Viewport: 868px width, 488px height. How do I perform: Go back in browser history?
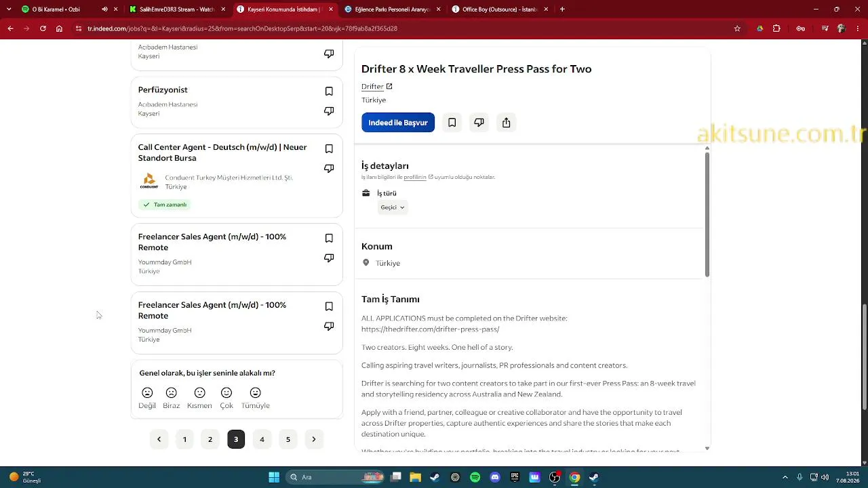(x=10, y=28)
